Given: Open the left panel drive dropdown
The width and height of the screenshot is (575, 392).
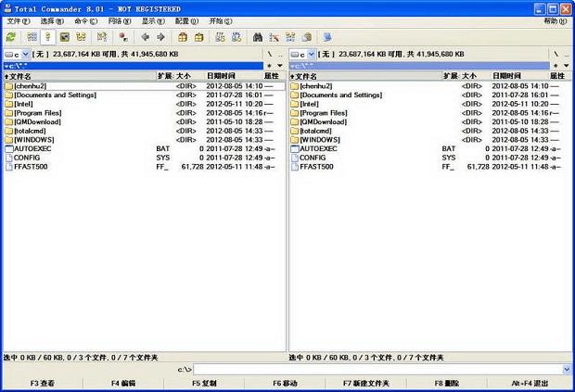Looking at the screenshot, I should (x=25, y=55).
